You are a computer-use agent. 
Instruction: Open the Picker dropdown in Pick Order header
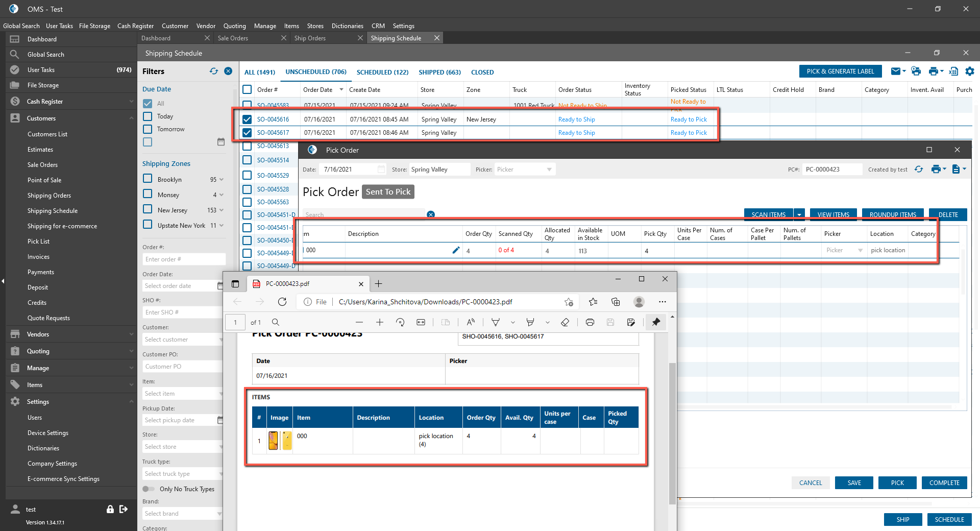point(549,170)
